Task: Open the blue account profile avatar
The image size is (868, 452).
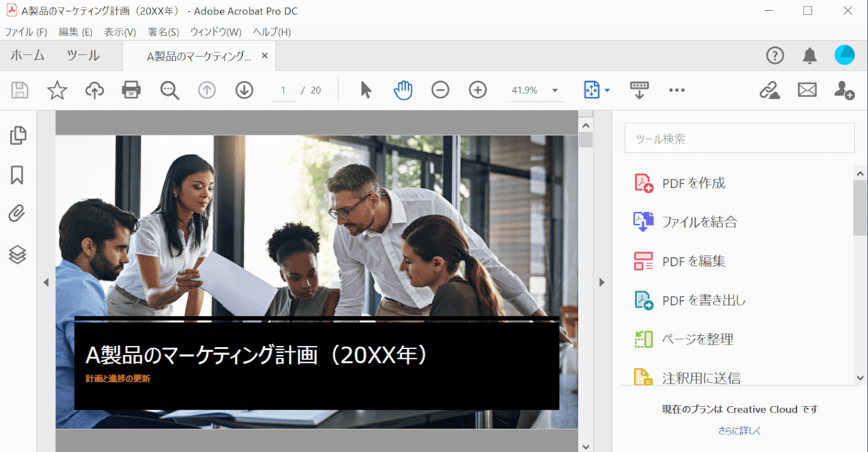Action: pos(844,55)
